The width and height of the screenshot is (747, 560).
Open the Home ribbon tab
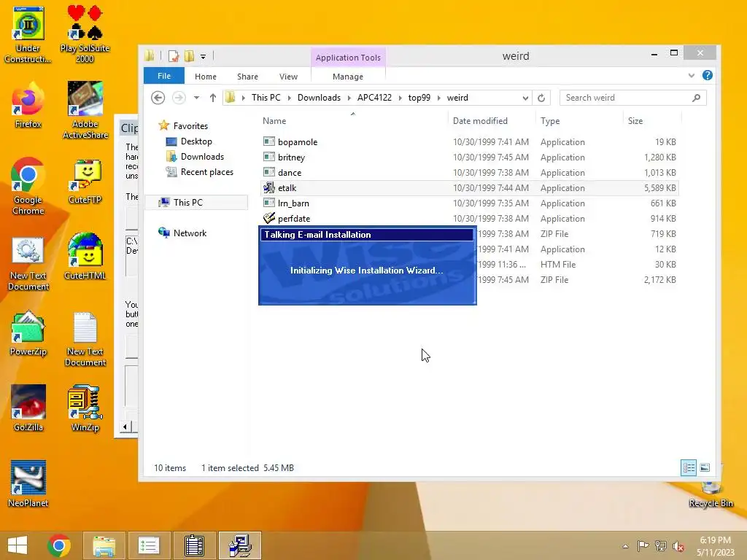205,76
